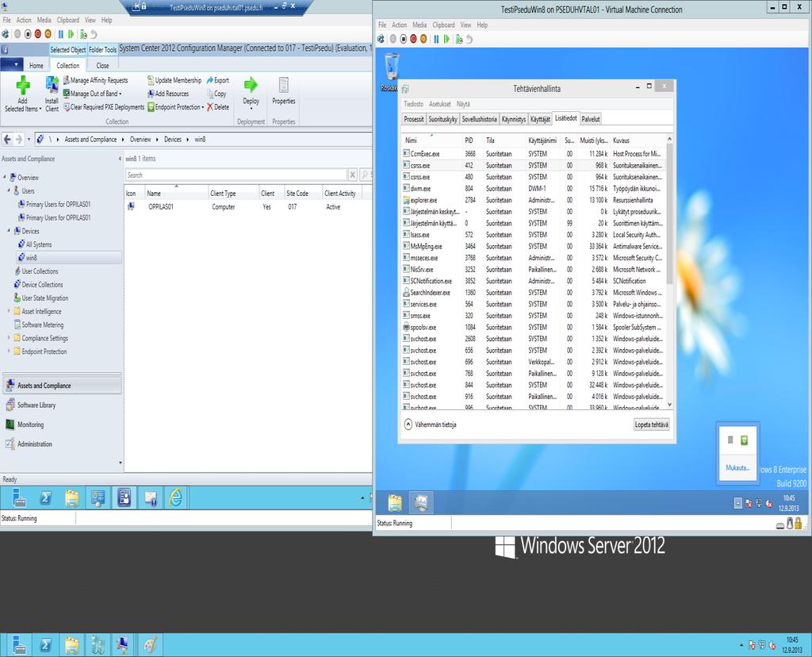Select explorer.exe process row
Image resolution: width=812 pixels, height=657 pixels.
(x=534, y=200)
